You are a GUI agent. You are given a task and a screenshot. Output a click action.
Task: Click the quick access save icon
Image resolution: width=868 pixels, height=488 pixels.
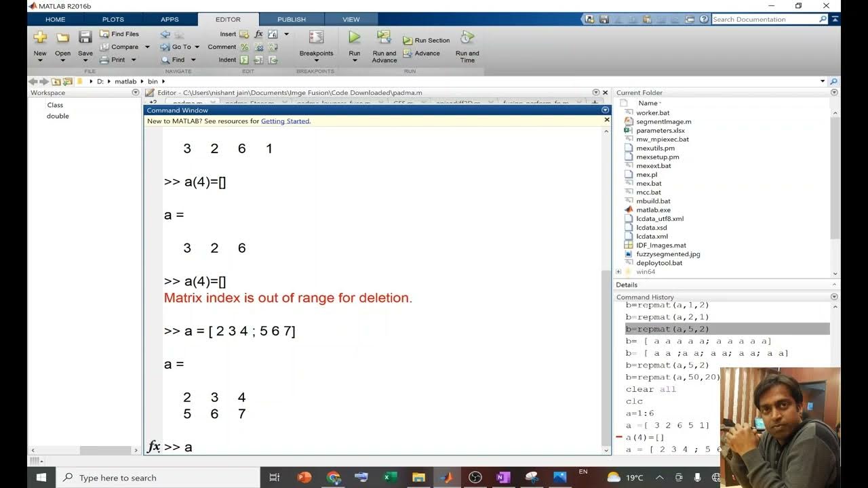[604, 19]
